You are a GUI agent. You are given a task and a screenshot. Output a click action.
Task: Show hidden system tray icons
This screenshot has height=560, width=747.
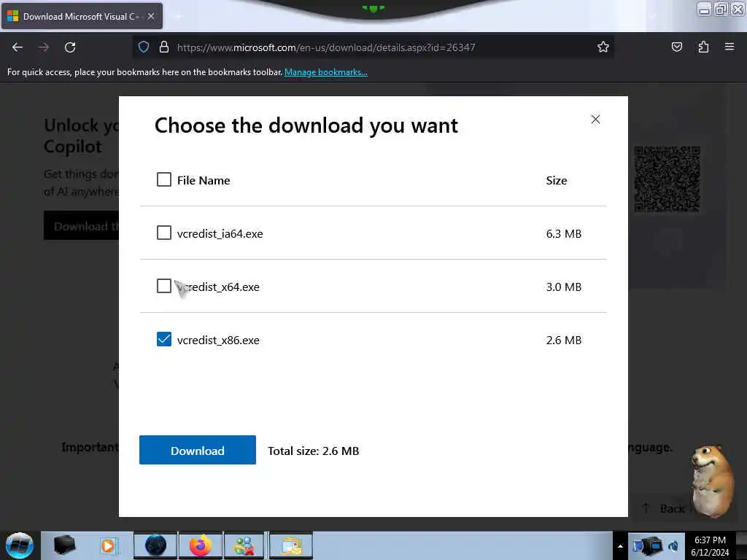(620, 546)
